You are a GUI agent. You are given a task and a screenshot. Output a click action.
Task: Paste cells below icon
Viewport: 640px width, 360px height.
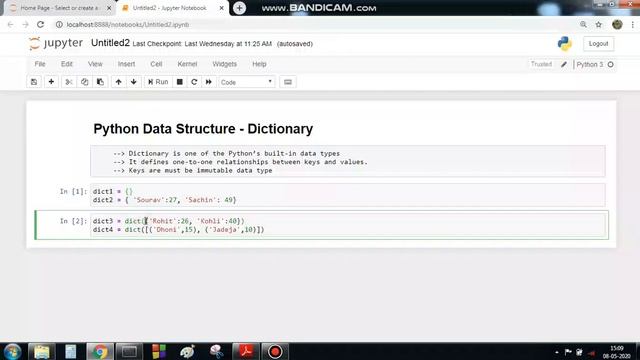pos(100,82)
